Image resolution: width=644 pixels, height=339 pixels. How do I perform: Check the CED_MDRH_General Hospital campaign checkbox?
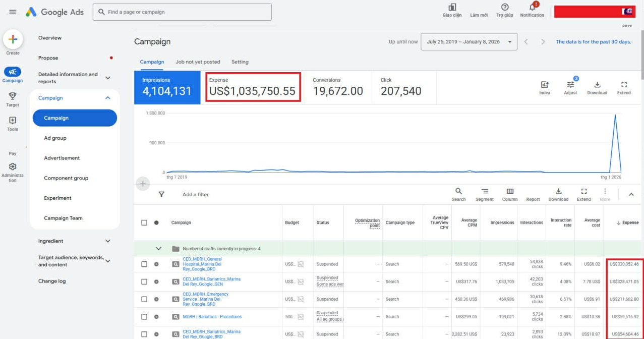coord(144,264)
